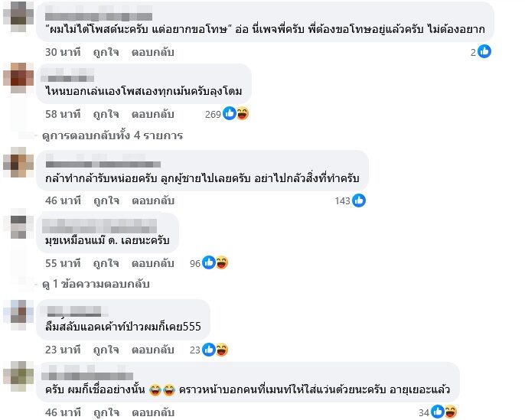Like the 'ลืมสลับแอค' comment via ถูกใจ
Viewport: 525px width, 420px height.
coord(106,350)
